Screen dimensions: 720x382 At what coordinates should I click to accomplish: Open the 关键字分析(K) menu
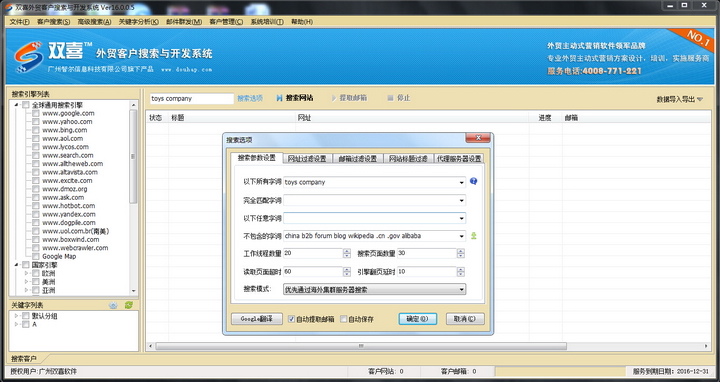click(139, 22)
